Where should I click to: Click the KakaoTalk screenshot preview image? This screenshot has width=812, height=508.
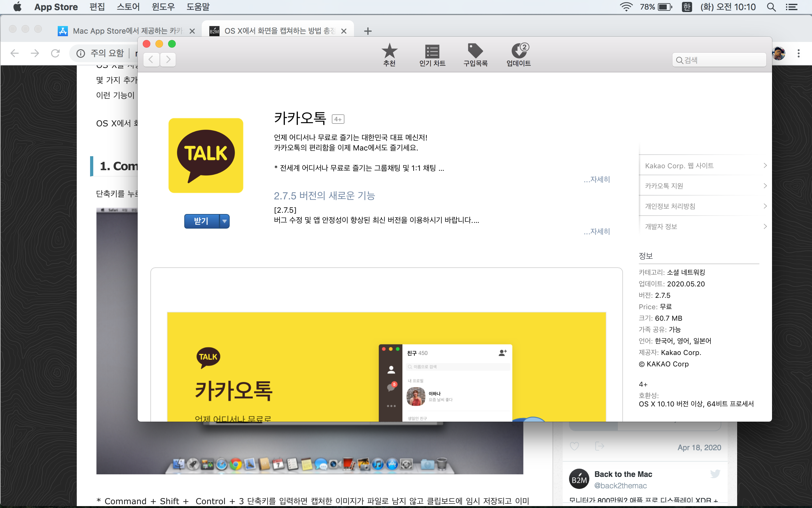pos(386,366)
